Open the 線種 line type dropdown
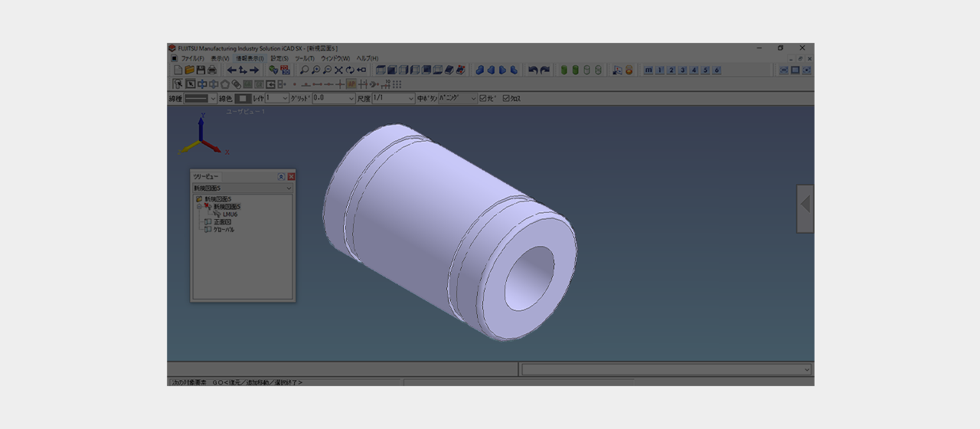980x429 pixels. [x=212, y=99]
